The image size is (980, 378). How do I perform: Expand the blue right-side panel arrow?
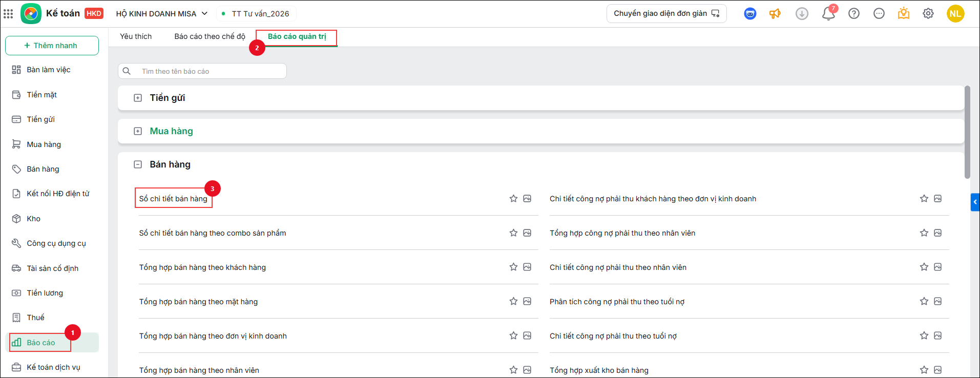click(x=975, y=202)
